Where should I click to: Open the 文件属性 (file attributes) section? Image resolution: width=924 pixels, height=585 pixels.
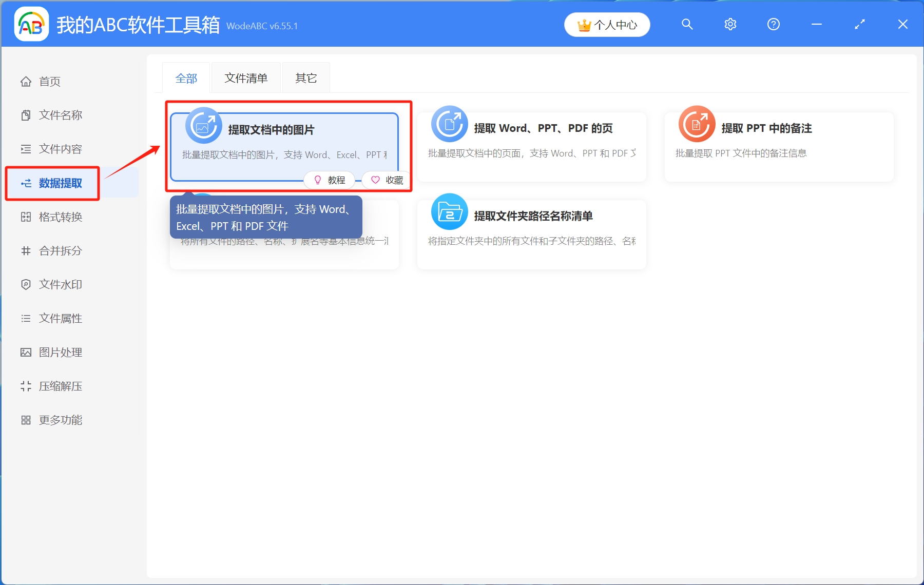pos(58,318)
